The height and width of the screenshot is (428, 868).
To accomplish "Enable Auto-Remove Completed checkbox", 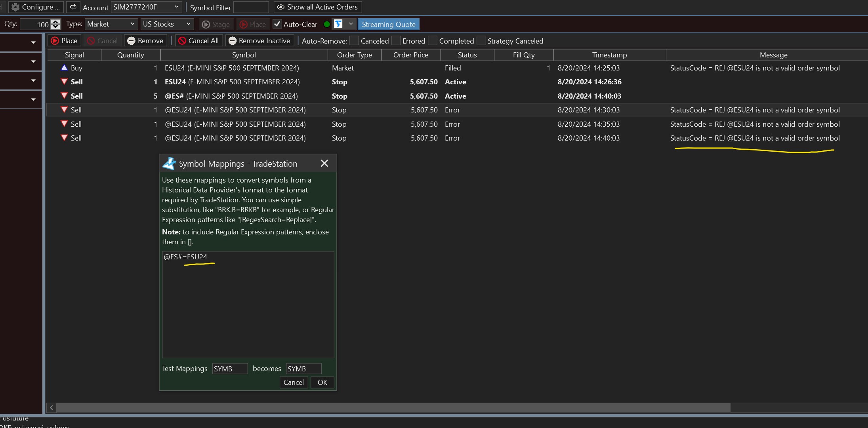I will point(433,41).
